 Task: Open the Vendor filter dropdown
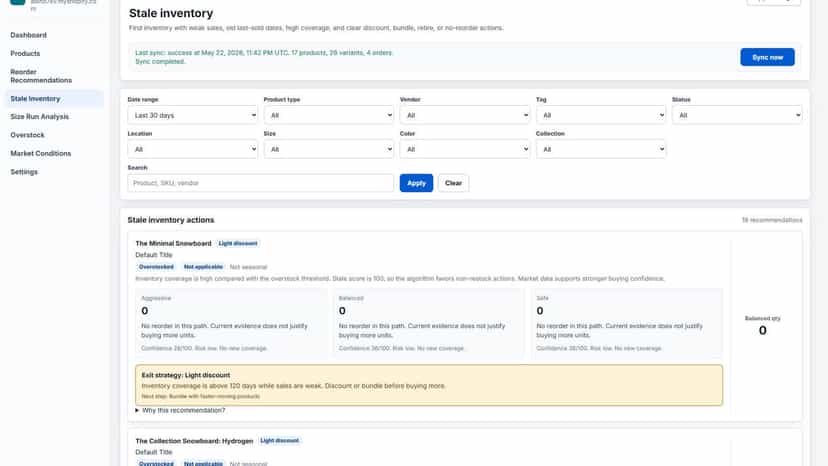point(465,115)
